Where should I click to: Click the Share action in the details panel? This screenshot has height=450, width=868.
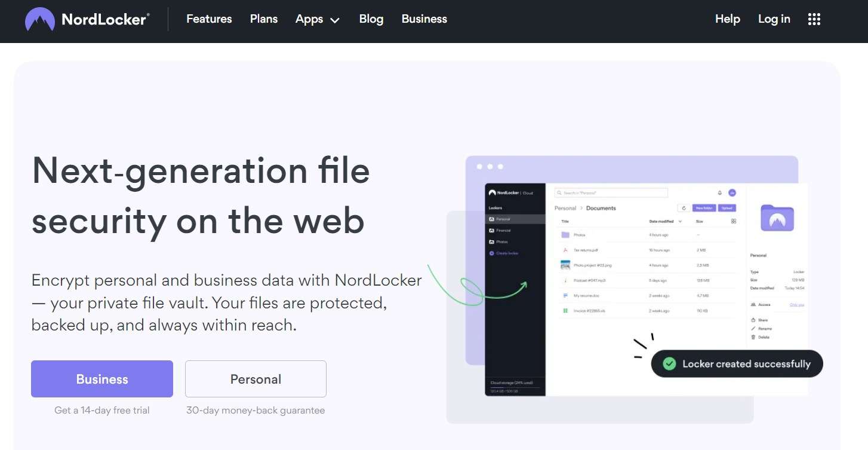pyautogui.click(x=760, y=320)
